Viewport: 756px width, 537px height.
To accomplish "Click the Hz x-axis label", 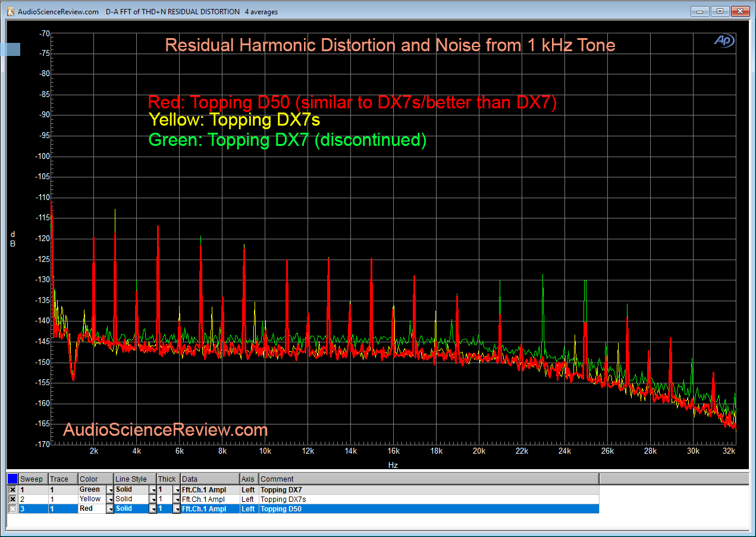I will pos(393,465).
